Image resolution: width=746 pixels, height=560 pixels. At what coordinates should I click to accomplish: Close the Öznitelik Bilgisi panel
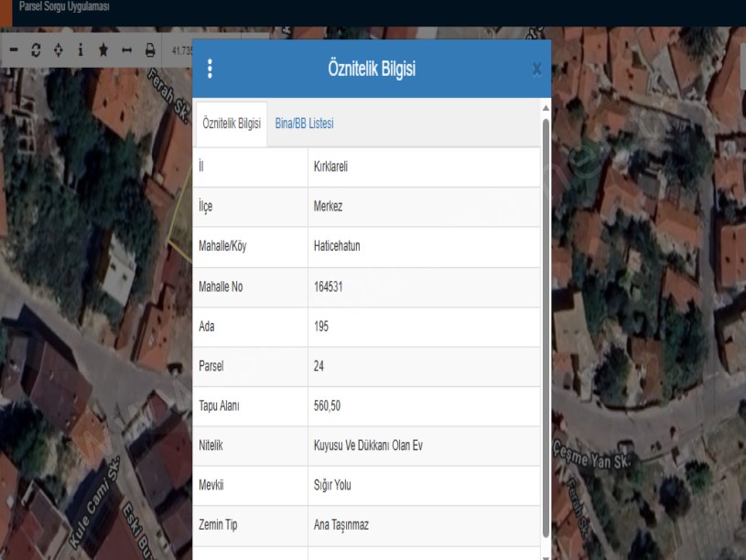(x=536, y=69)
